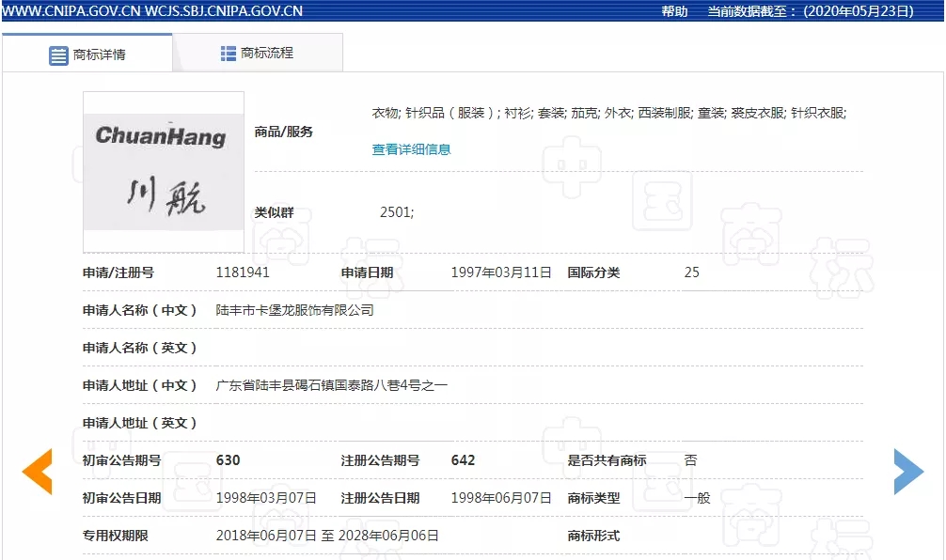Click the applicant address 广东省陆丰县碣石镇国泰路八巷4号之一
The width and height of the screenshot is (946, 560).
[331, 385]
